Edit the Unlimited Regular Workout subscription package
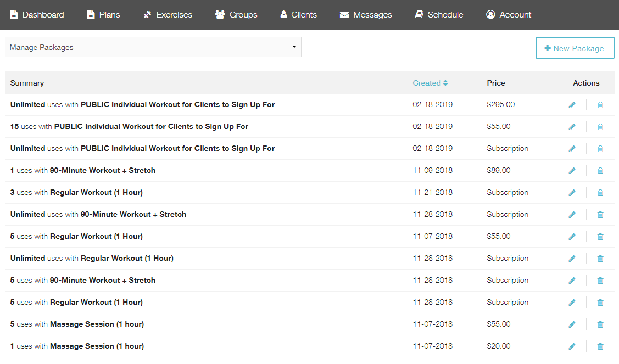The height and width of the screenshot is (364, 619). click(572, 259)
